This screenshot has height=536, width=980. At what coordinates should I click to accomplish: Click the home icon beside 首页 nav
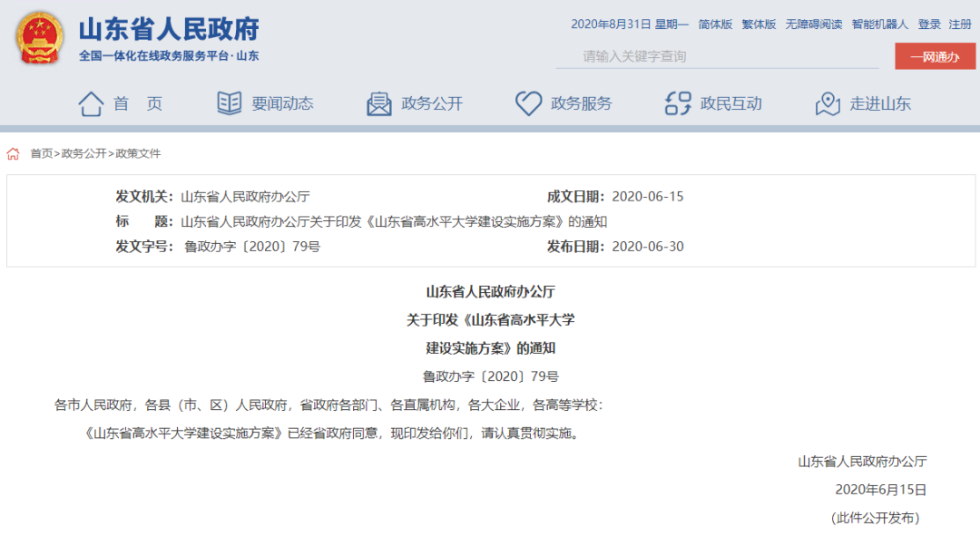(91, 103)
